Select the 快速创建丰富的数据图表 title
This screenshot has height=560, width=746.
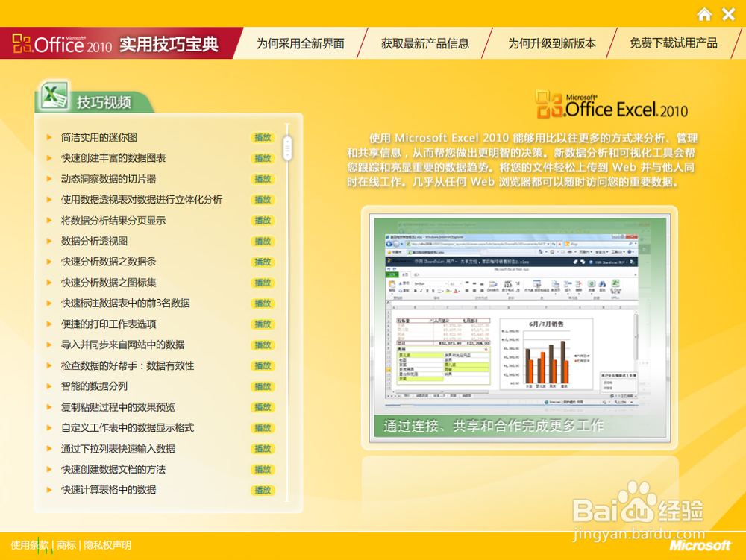[113, 158]
